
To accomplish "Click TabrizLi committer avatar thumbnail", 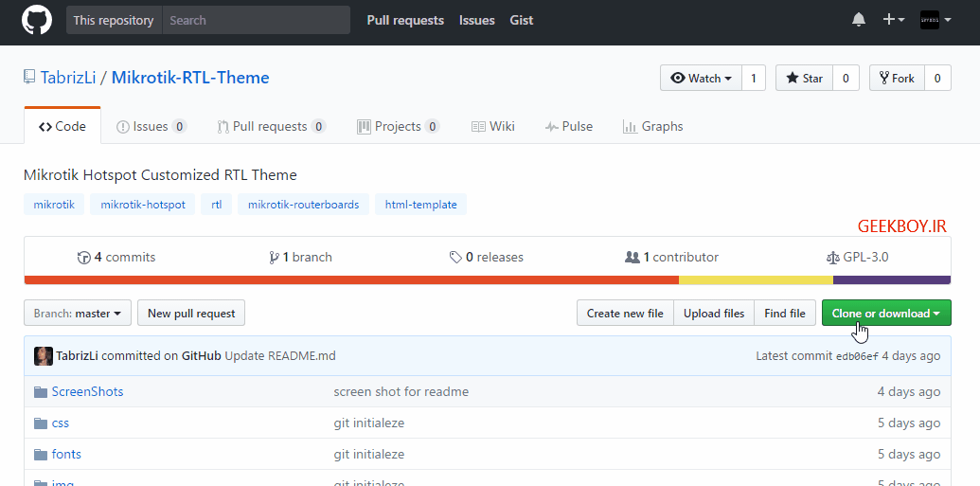I will [x=44, y=356].
